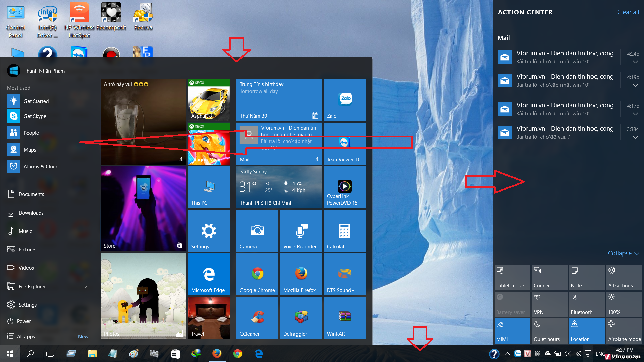Click the Windows Start button on taskbar
Viewport: 644px width, 362px height.
(x=10, y=353)
